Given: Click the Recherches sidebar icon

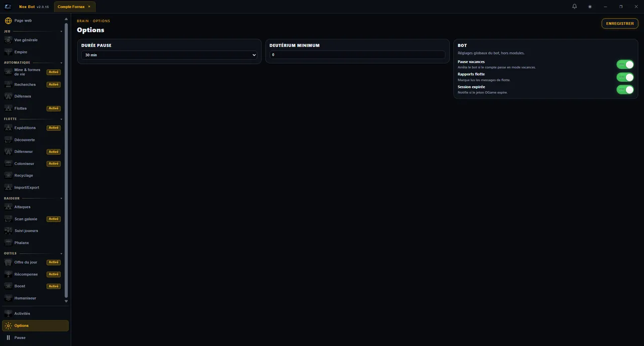Looking at the screenshot, I should pos(8,84).
